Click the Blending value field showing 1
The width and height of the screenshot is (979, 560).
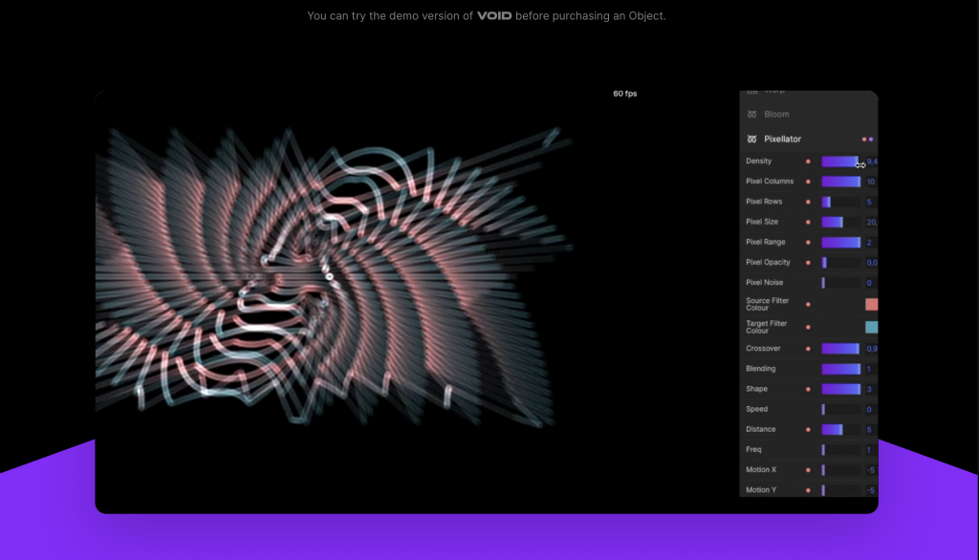[x=871, y=369]
